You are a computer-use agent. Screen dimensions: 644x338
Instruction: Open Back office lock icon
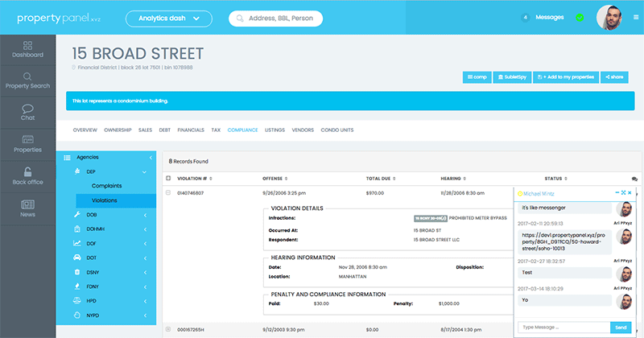(x=27, y=176)
